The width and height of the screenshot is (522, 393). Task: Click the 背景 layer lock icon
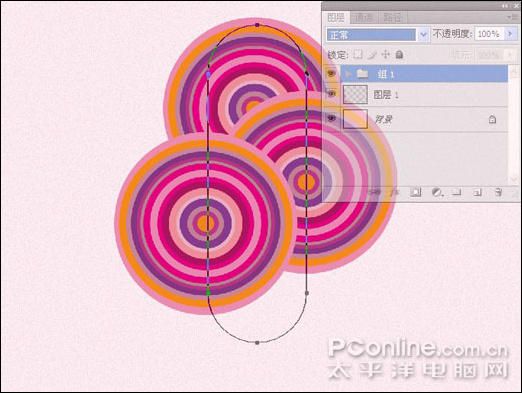[492, 119]
